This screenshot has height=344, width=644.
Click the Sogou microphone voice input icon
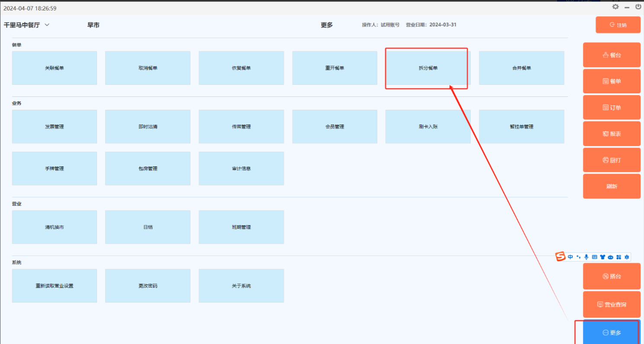pyautogui.click(x=586, y=257)
